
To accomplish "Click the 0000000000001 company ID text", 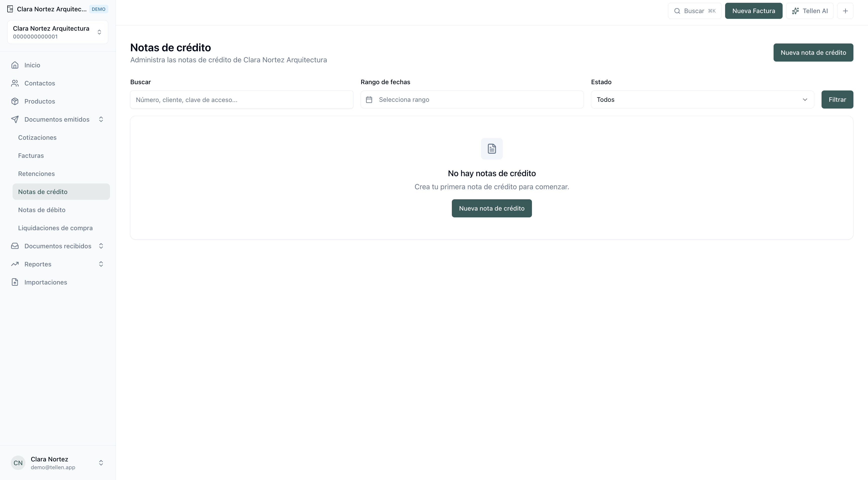I will pos(35,36).
